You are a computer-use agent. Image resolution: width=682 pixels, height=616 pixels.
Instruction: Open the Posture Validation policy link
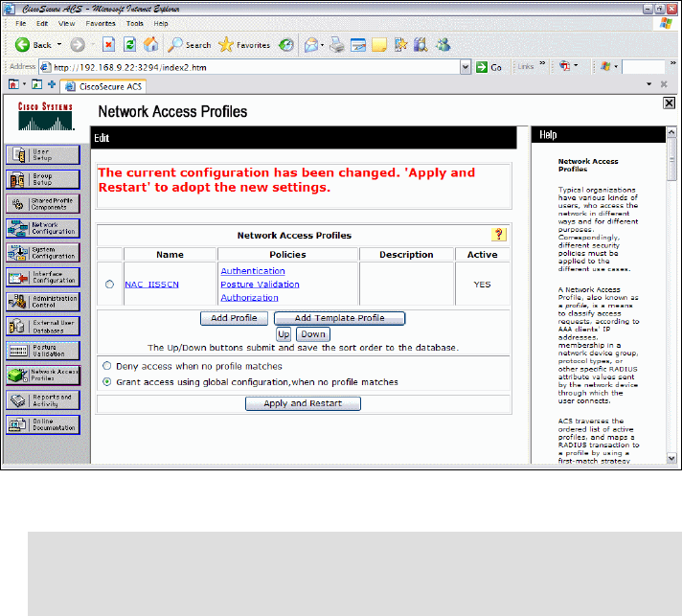click(261, 285)
